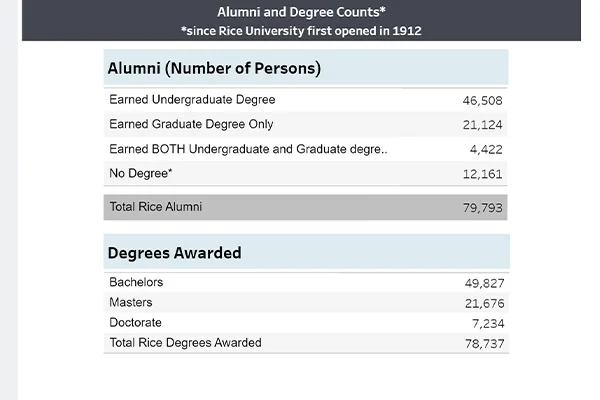The width and height of the screenshot is (600, 400).
Task: Select the Earned BOTH Undergraduate and Graduate label
Action: click(x=248, y=149)
